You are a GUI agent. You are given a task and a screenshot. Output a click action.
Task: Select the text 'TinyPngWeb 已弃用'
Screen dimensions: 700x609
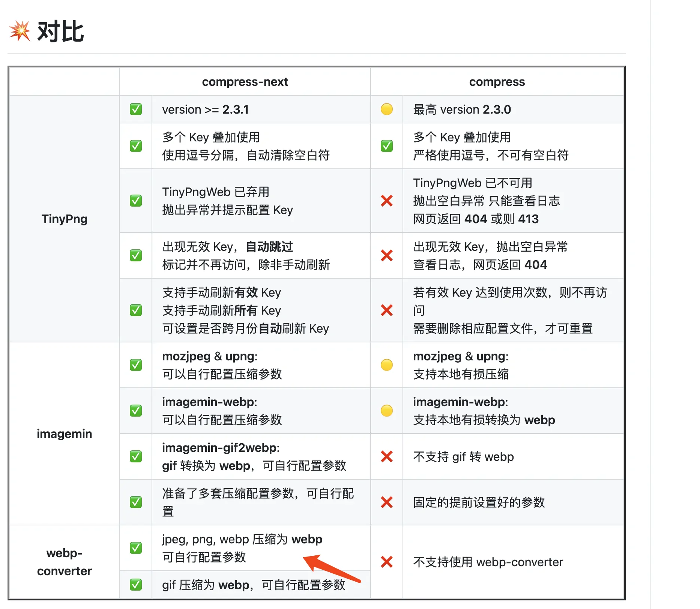[x=216, y=192]
